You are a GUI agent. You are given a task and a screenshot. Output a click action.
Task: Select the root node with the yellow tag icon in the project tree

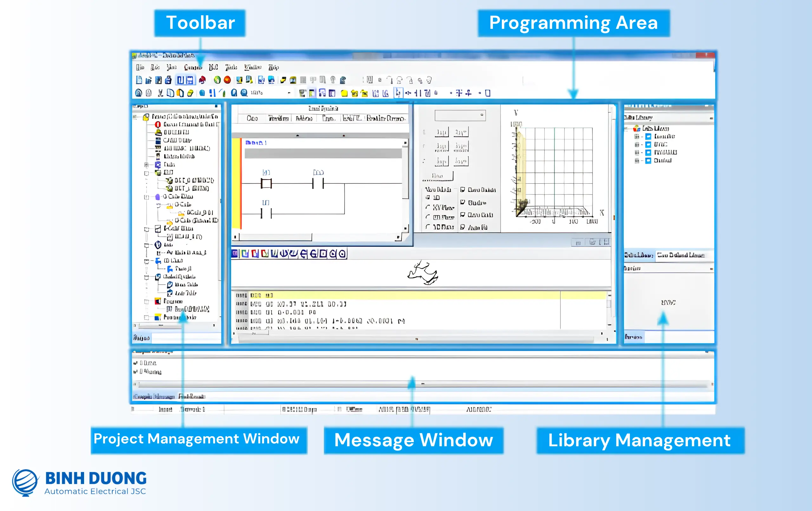click(x=181, y=116)
